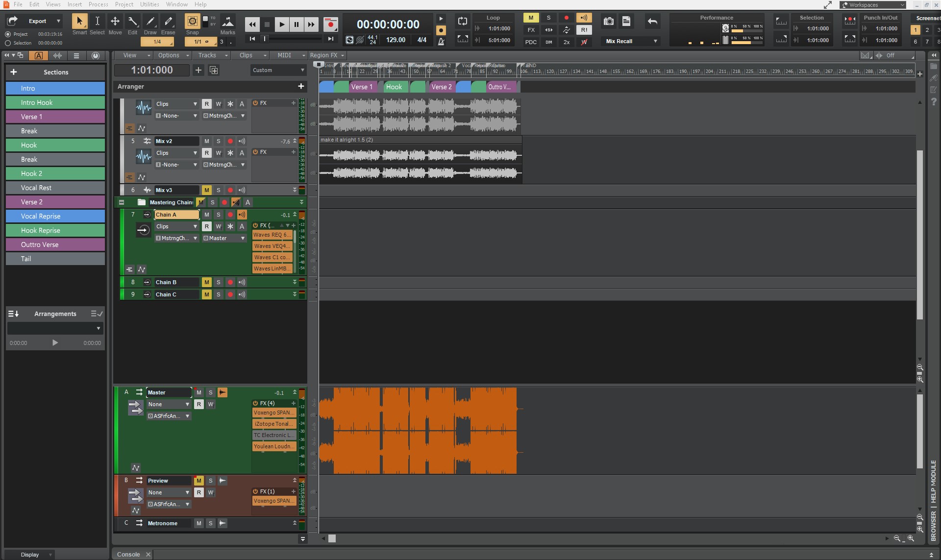Select the Outtro Verse section
The image size is (941, 560).
click(x=55, y=244)
